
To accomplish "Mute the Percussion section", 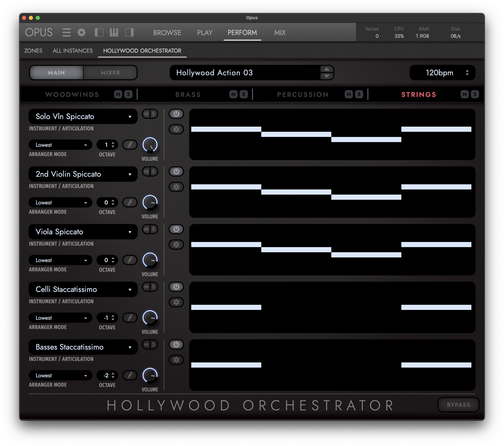I will tap(349, 94).
